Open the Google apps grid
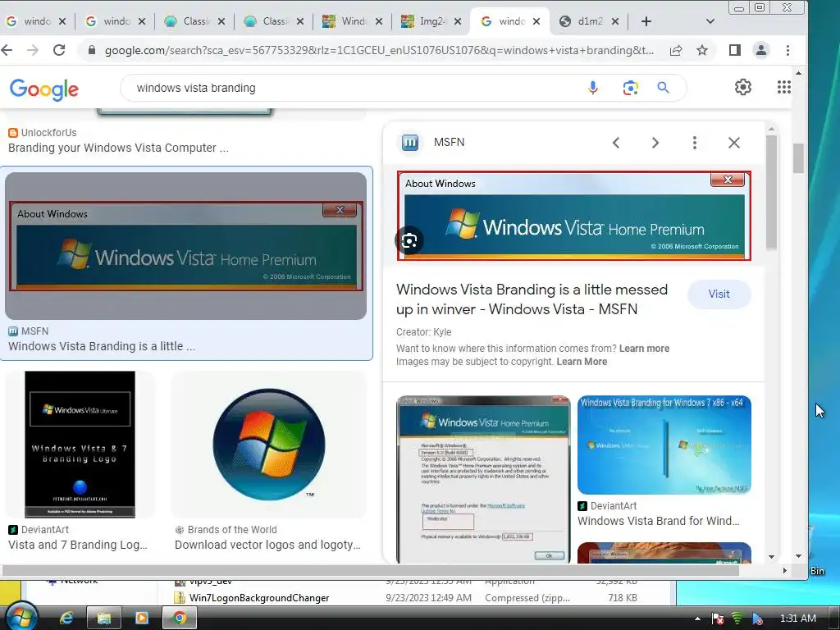The width and height of the screenshot is (840, 630). tap(784, 87)
